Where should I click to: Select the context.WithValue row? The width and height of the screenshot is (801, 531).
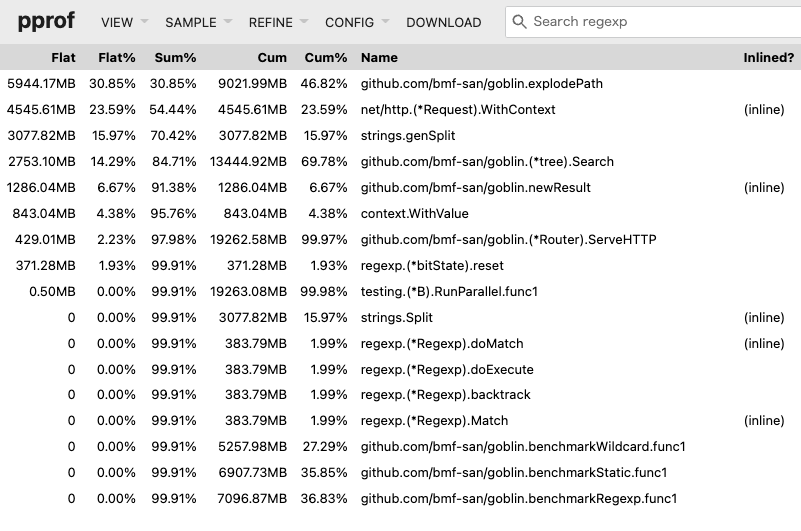point(414,214)
